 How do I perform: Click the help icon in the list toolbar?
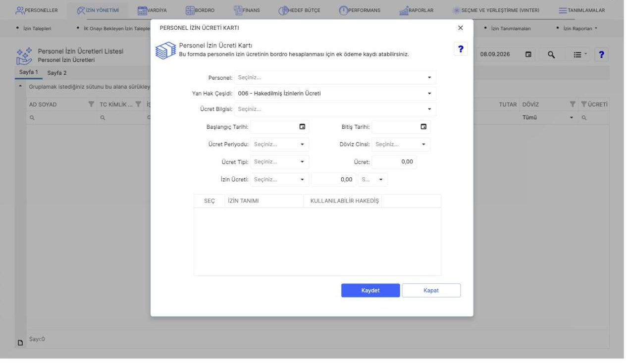point(601,54)
